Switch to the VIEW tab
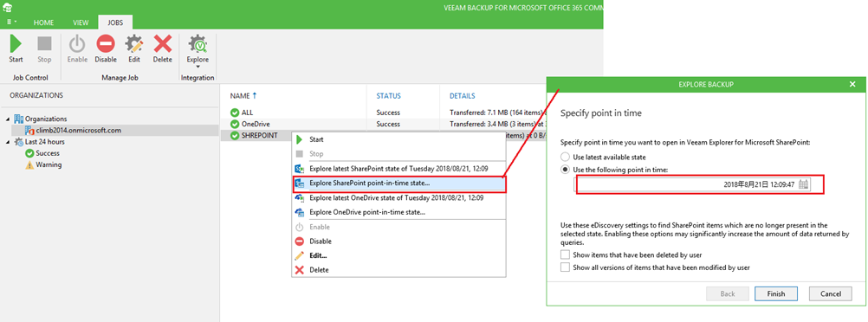Image resolution: width=868 pixels, height=322 pixels. click(81, 23)
